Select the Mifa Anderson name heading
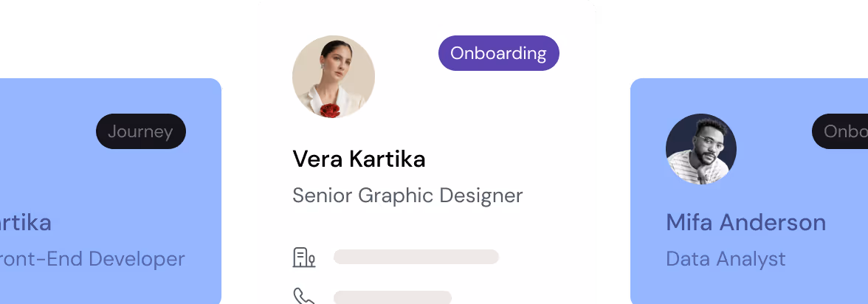The height and width of the screenshot is (304, 868). pyautogui.click(x=745, y=222)
